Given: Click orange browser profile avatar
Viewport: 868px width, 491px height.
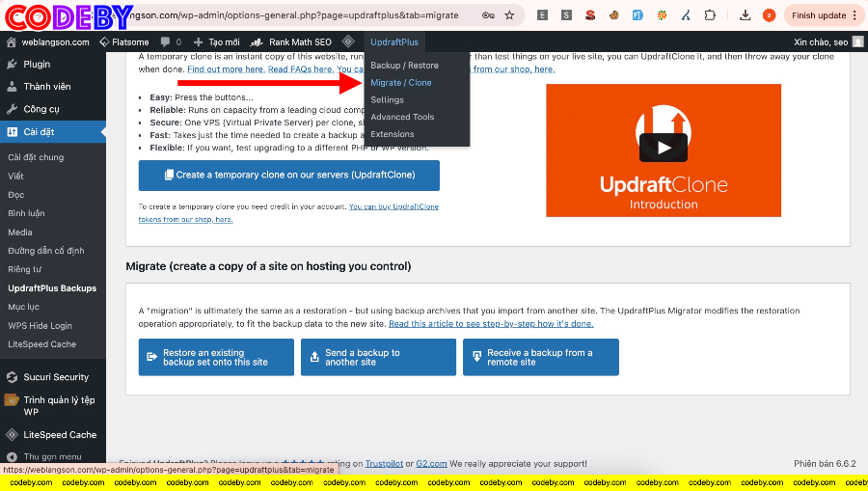Looking at the screenshot, I should coord(769,15).
